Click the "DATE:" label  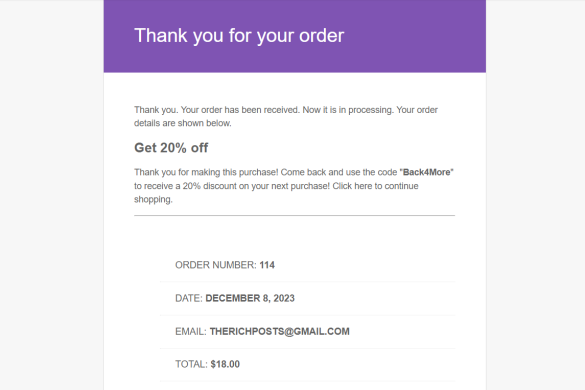(189, 298)
